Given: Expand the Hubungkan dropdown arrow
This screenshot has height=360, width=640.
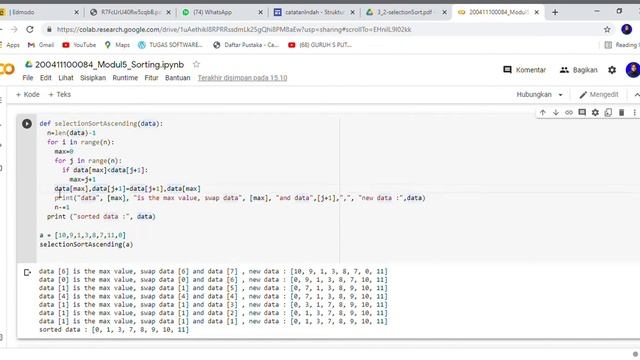Looking at the screenshot, I should (560, 95).
